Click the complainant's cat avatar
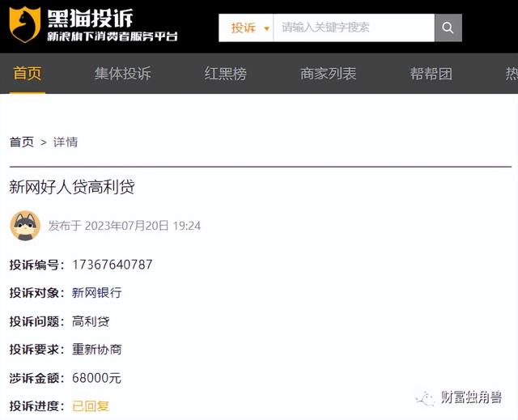Viewport: 518px width, 420px height. (25, 226)
